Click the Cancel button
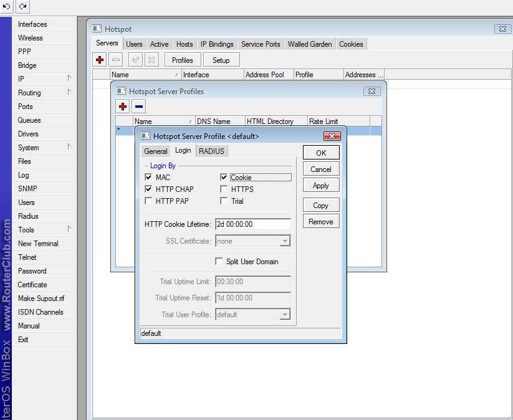This screenshot has width=513, height=420. pyautogui.click(x=321, y=169)
